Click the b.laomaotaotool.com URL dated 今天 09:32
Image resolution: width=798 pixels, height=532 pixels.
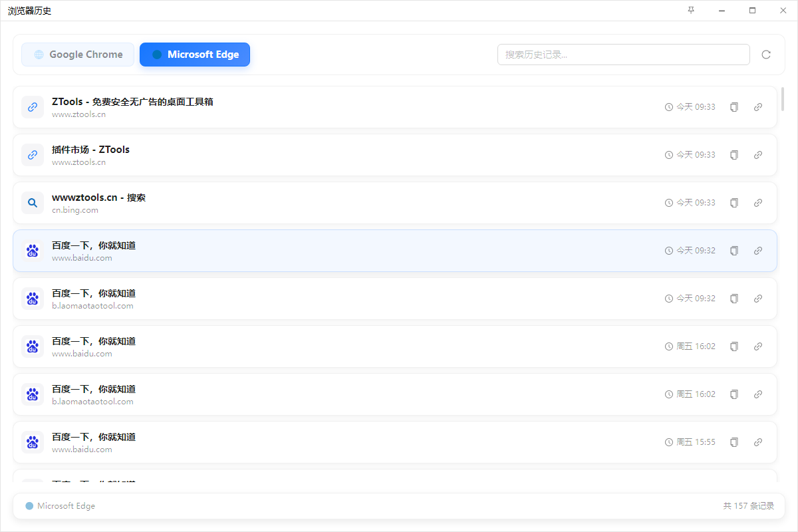(x=92, y=306)
